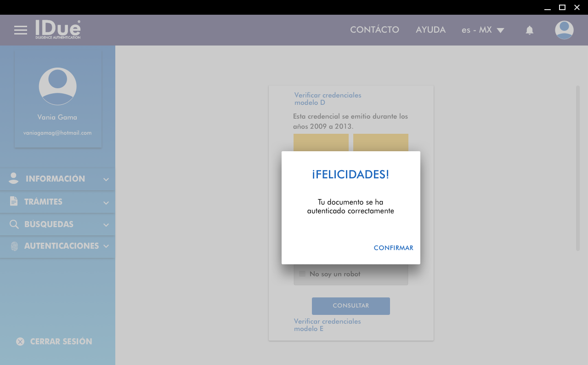Click the document icon beside Trámites
588x365 pixels.
pyautogui.click(x=14, y=201)
